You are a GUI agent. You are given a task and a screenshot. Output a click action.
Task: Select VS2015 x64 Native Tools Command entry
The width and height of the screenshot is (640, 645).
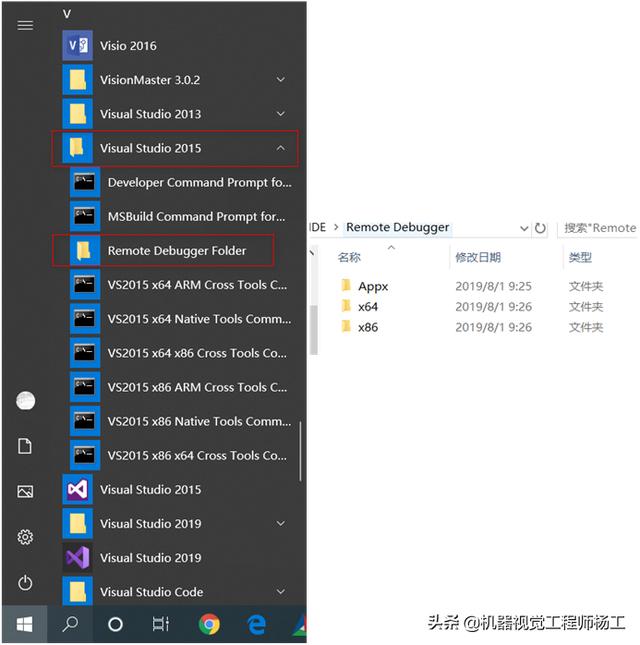click(184, 318)
